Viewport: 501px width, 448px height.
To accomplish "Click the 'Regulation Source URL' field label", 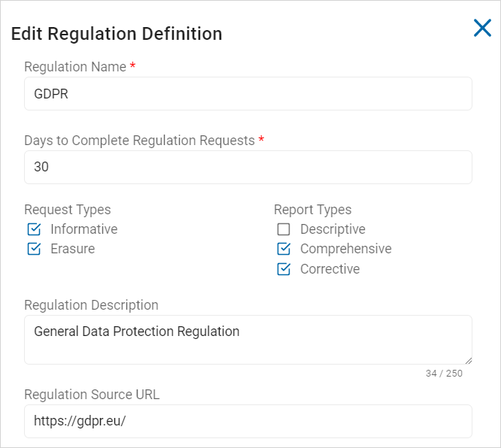I will (x=92, y=395).
